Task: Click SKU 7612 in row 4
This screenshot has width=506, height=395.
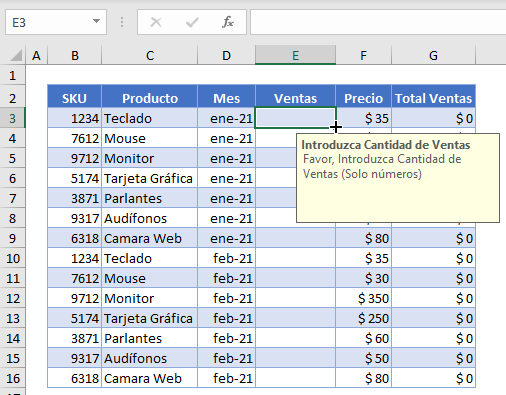Action: pyautogui.click(x=74, y=138)
